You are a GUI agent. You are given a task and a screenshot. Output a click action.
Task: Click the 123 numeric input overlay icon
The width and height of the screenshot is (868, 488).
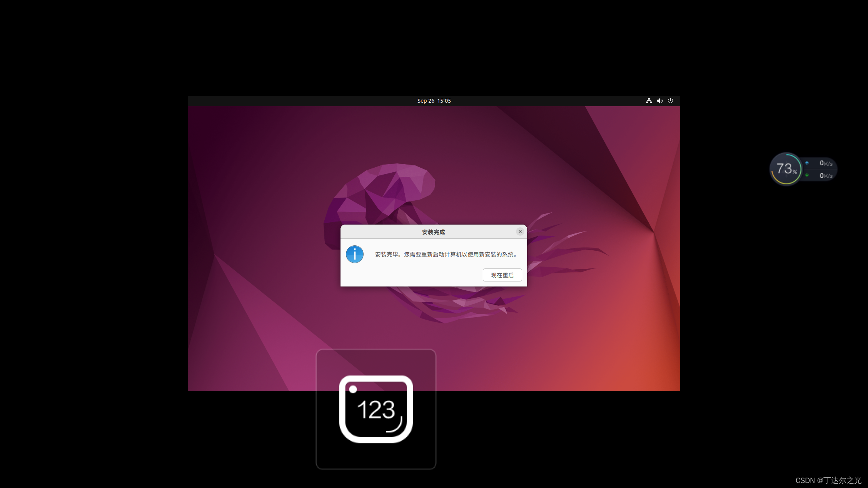(x=376, y=409)
